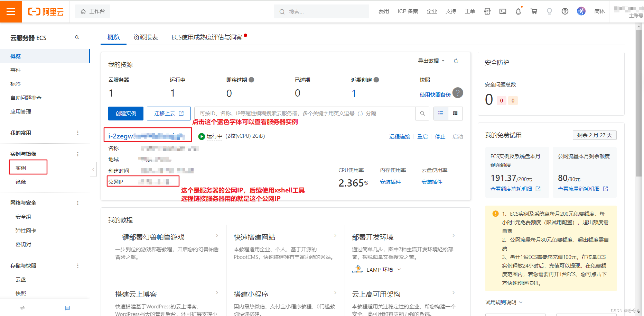Open 云盘 in the sidebar
644x316 pixels.
pyautogui.click(x=21, y=279)
